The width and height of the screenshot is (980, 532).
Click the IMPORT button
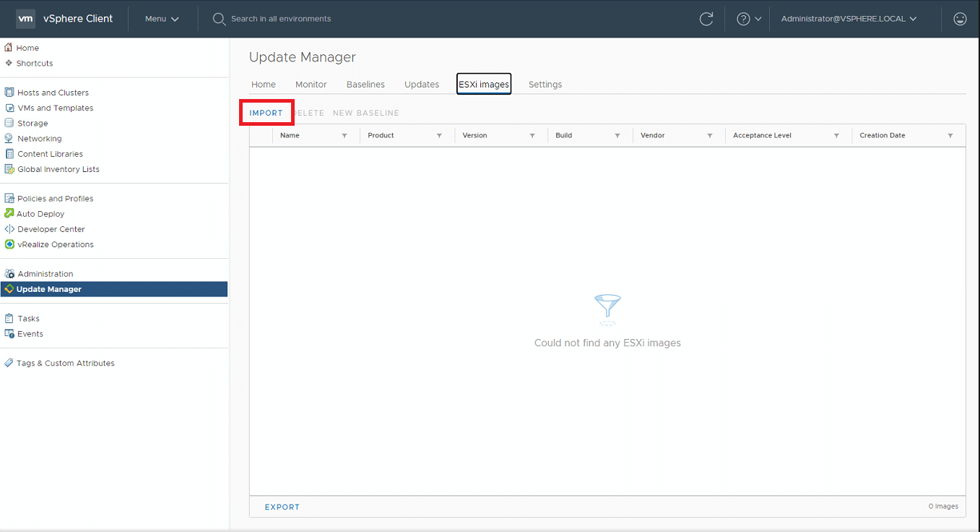pos(266,113)
